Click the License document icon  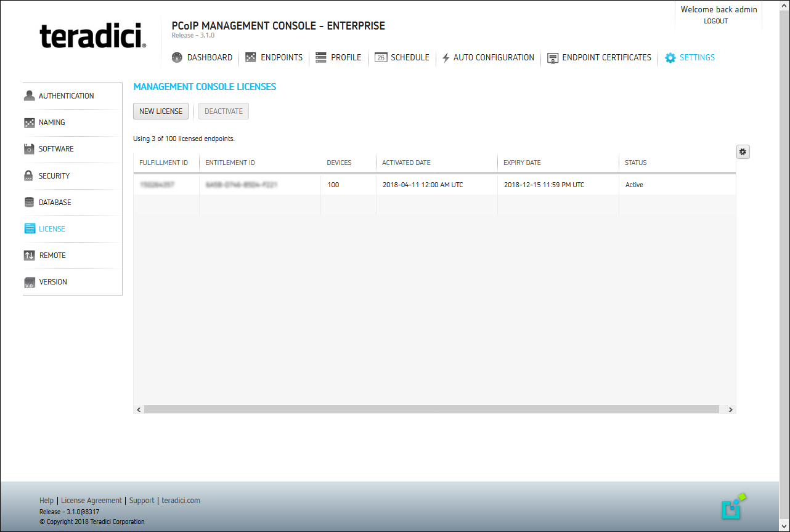pyautogui.click(x=30, y=228)
